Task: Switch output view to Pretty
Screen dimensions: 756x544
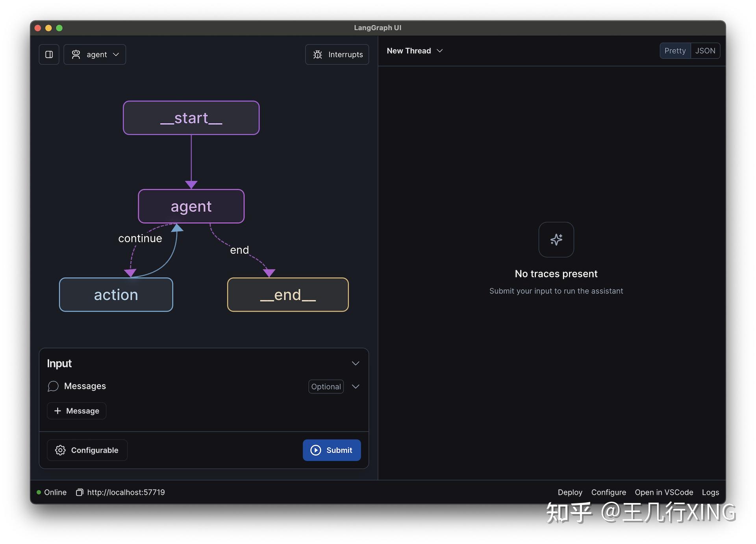Action: tap(675, 51)
